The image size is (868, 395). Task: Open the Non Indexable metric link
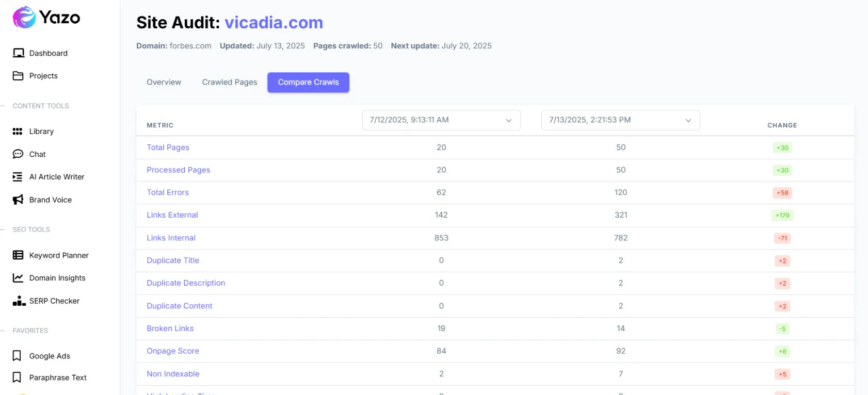(173, 374)
